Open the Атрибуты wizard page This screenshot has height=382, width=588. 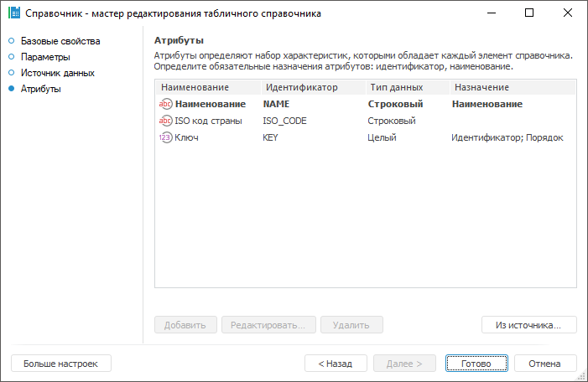(40, 89)
